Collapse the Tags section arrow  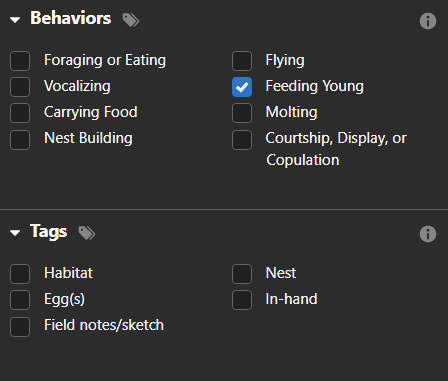click(15, 232)
